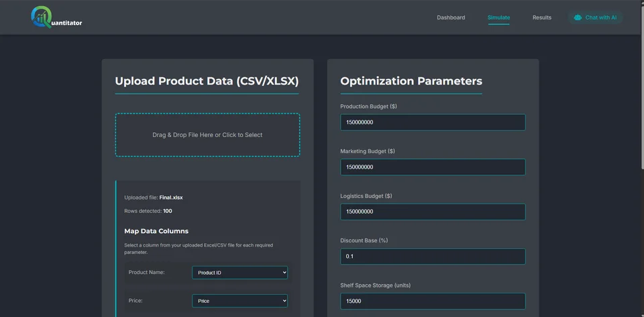Click the Upload Product Data (CSV/XLSX) heading
The width and height of the screenshot is (644, 317).
tap(207, 81)
